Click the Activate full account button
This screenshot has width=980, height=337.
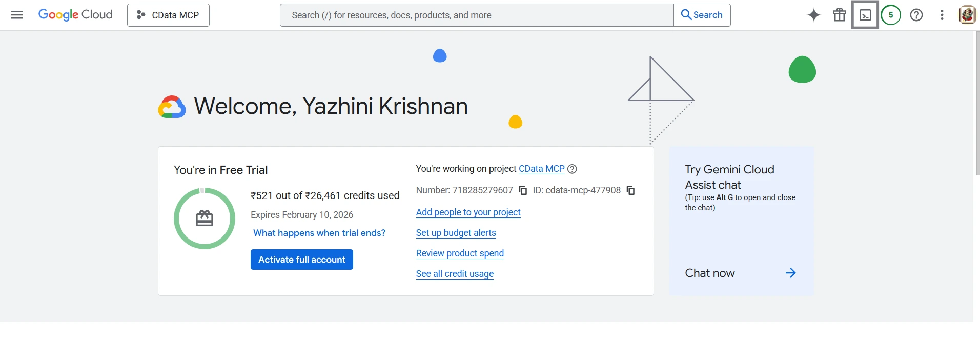[301, 260]
